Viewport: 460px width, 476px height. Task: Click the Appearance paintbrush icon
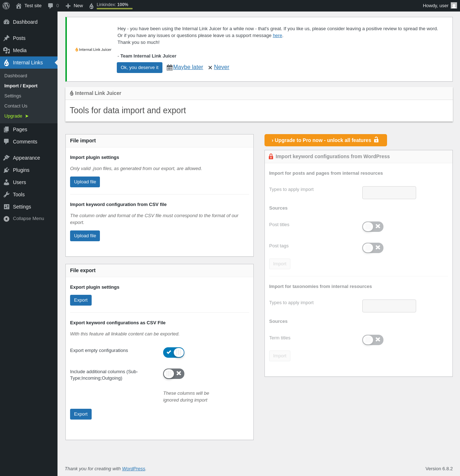[6, 158]
